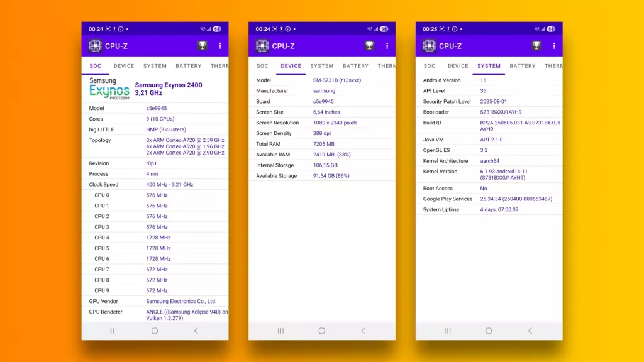This screenshot has width=644, height=362.
Task: Tap the CPU 9 row
Action: (155, 290)
